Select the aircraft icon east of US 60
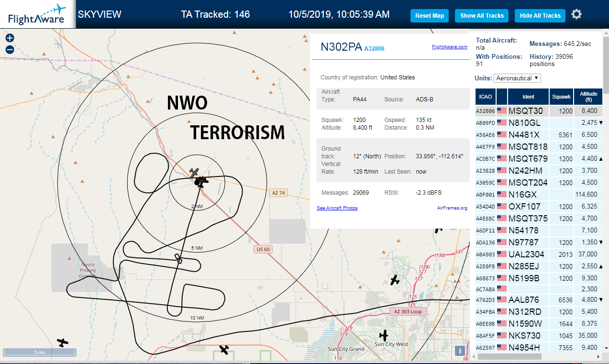This screenshot has height=364, width=609. tap(394, 280)
